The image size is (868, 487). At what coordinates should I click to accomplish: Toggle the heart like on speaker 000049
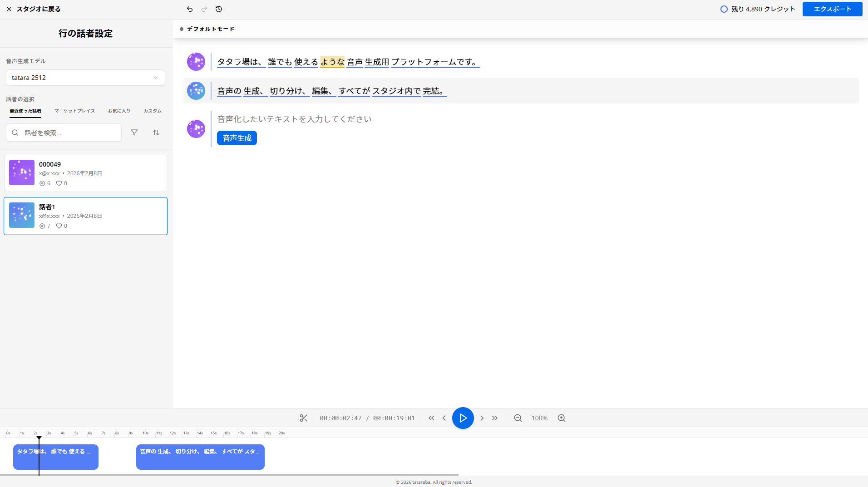point(59,183)
